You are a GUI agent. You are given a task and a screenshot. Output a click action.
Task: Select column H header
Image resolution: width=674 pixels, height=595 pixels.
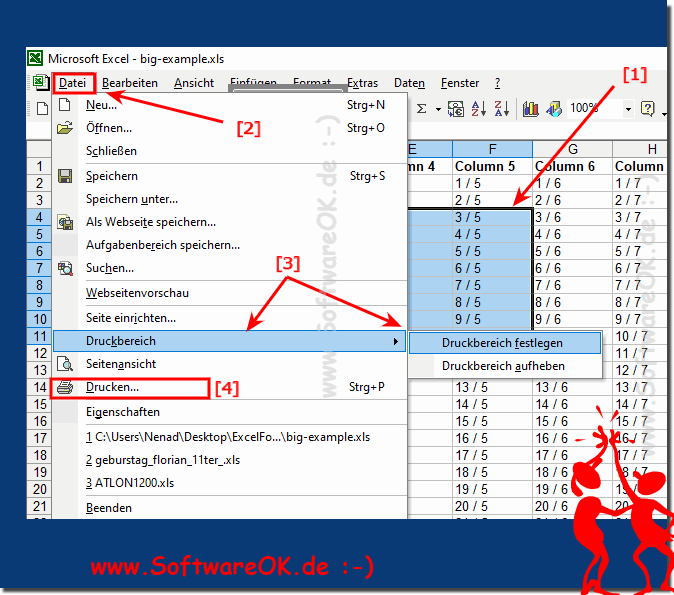(x=640, y=149)
